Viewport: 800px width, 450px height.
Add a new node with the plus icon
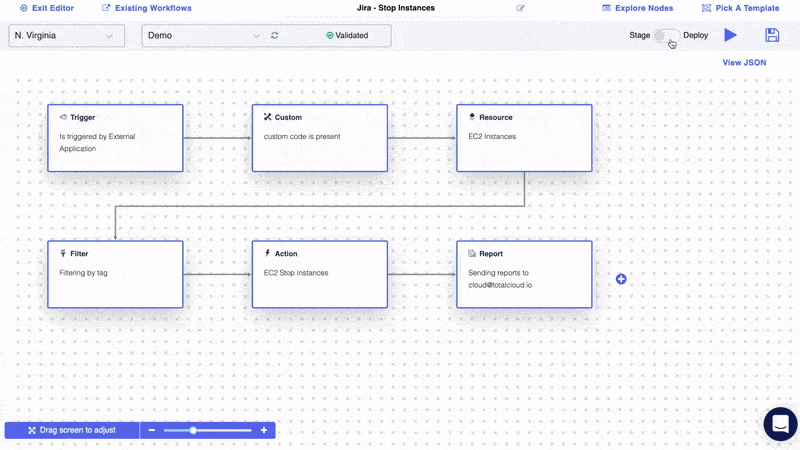pyautogui.click(x=621, y=279)
